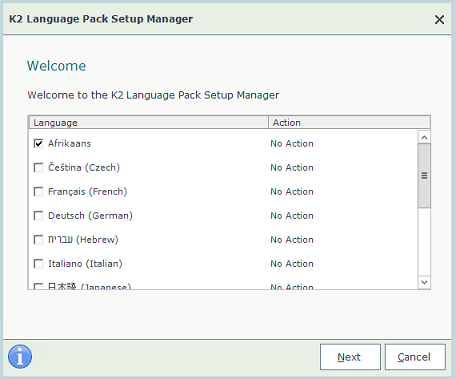Click the Italiano (Italian) row text

coord(85,264)
